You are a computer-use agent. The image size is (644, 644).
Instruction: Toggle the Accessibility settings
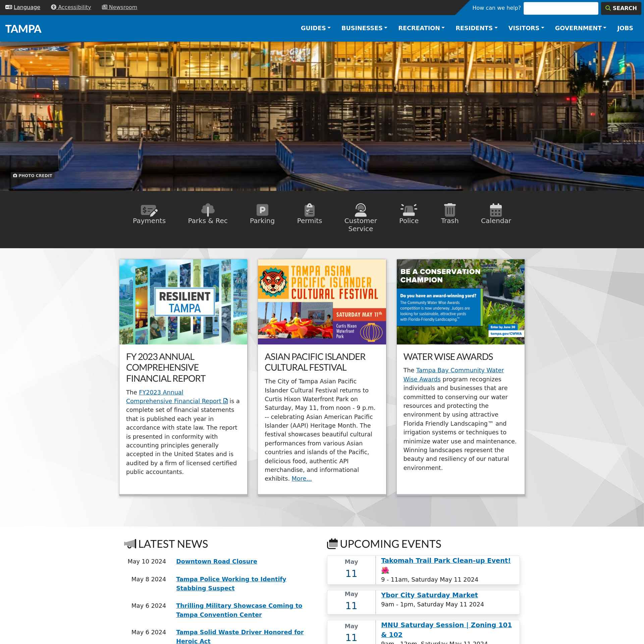click(70, 7)
